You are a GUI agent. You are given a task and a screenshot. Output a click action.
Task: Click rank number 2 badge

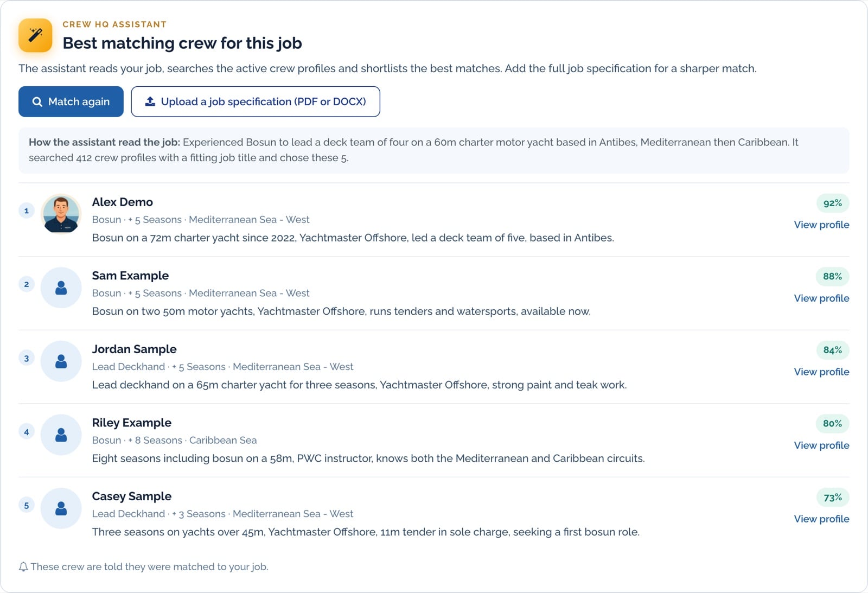pyautogui.click(x=27, y=284)
